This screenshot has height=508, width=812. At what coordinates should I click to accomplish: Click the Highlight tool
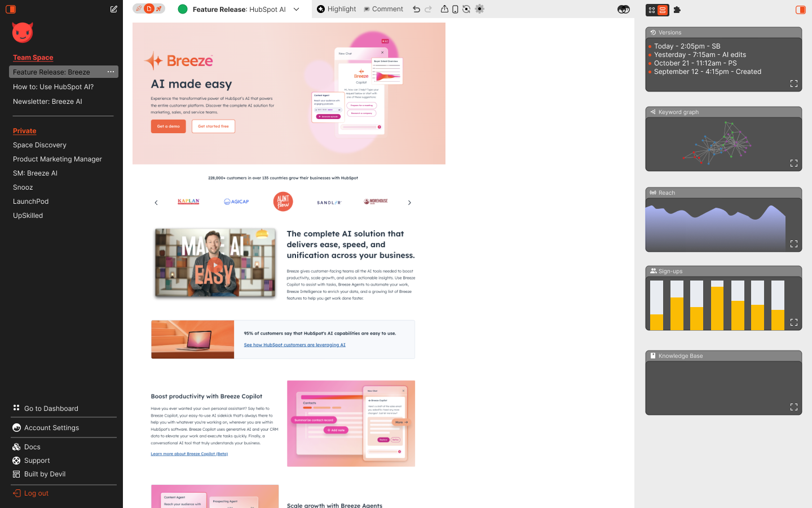(337, 9)
